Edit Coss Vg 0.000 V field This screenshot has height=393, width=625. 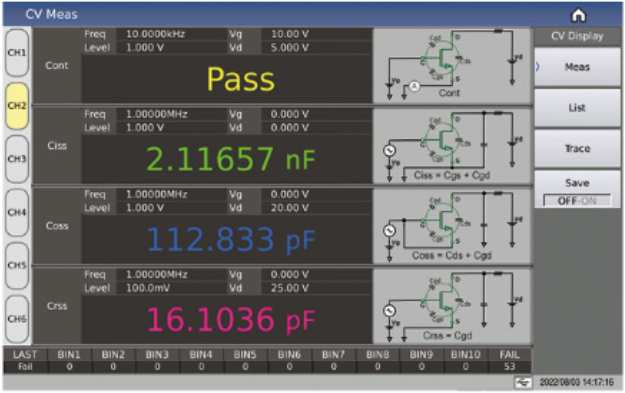click(316, 195)
